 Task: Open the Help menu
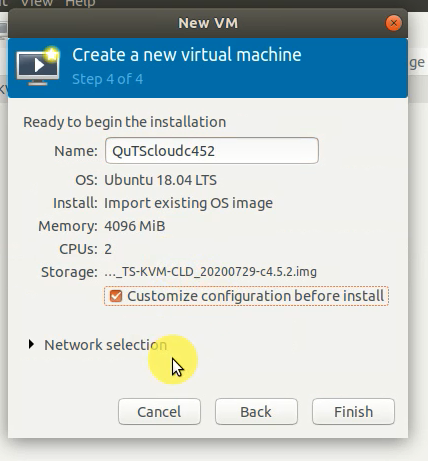[80, 3]
